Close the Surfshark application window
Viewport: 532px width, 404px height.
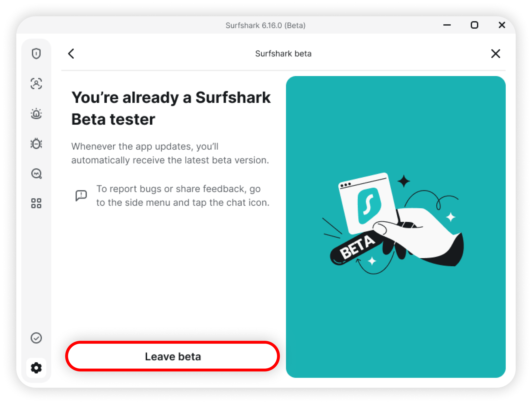point(502,25)
